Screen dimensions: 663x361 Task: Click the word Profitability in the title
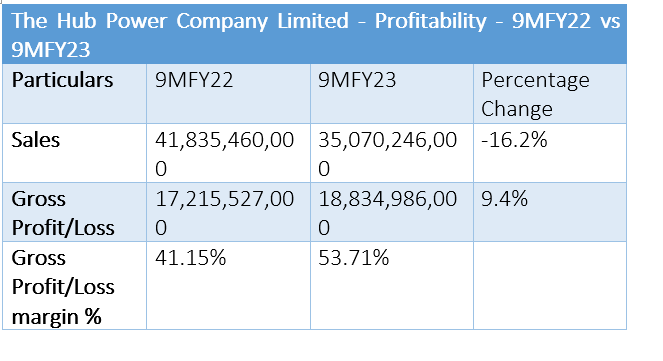(x=430, y=21)
